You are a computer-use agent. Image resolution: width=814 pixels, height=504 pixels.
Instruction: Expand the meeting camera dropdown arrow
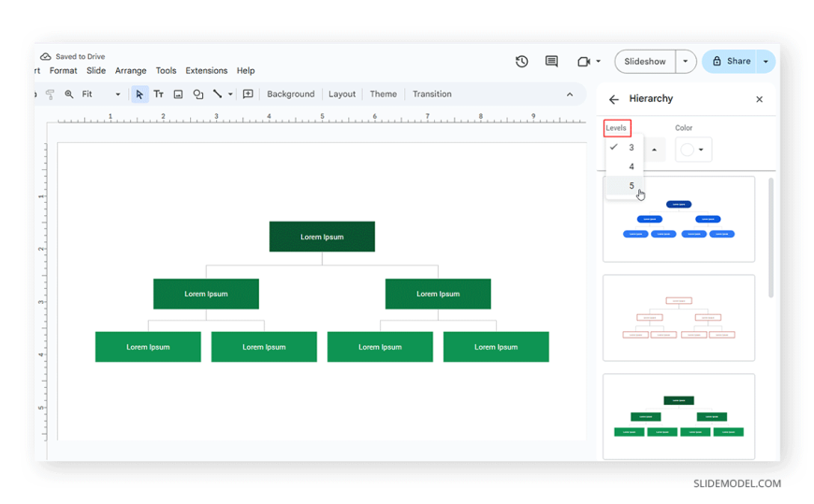pyautogui.click(x=598, y=62)
